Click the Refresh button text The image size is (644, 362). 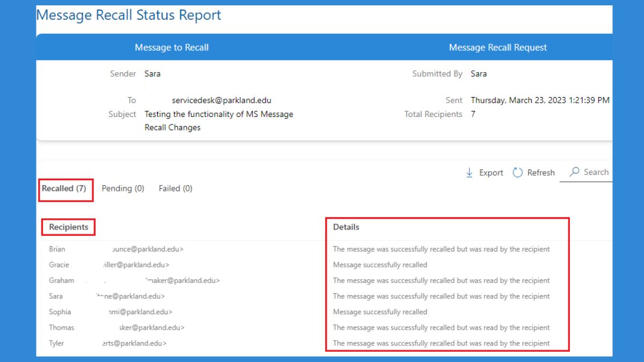[x=540, y=172]
